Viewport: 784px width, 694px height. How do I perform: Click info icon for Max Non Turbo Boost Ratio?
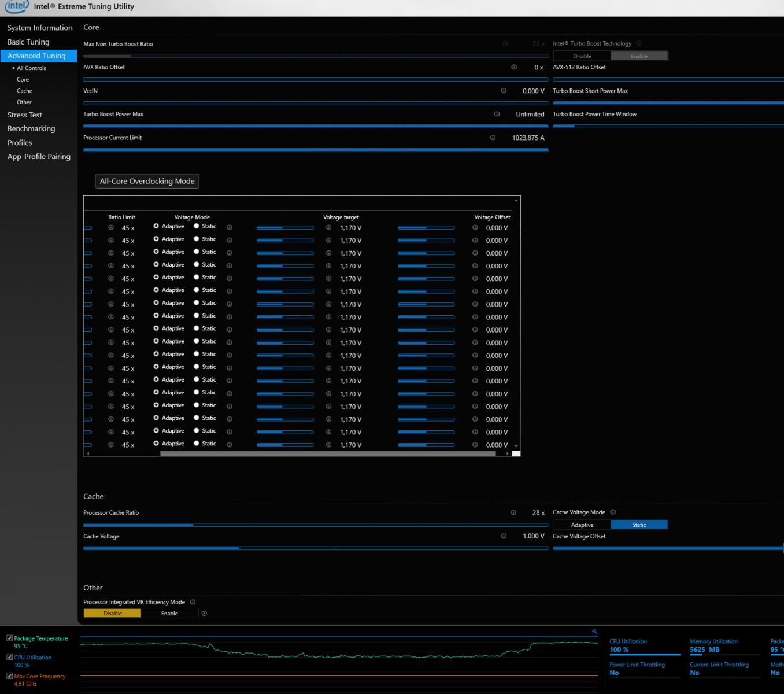click(x=505, y=43)
